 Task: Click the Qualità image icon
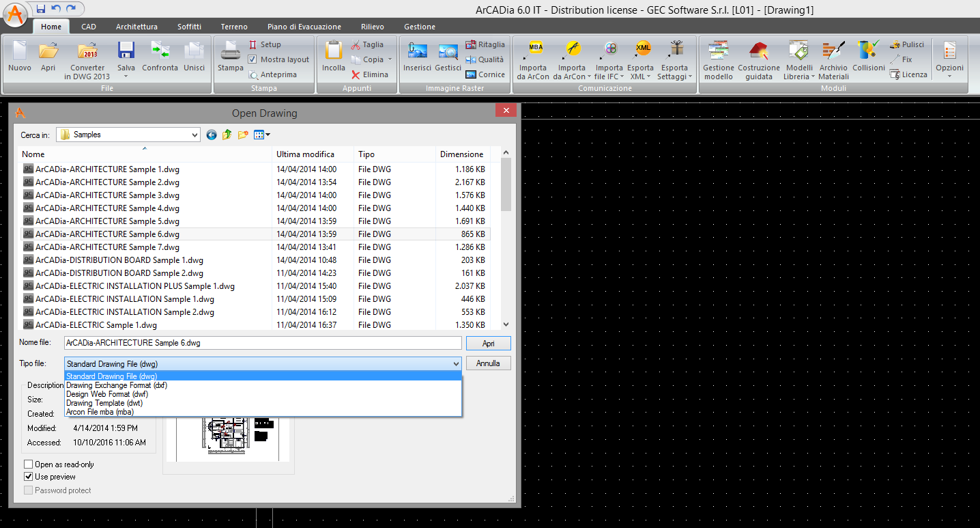click(x=471, y=60)
